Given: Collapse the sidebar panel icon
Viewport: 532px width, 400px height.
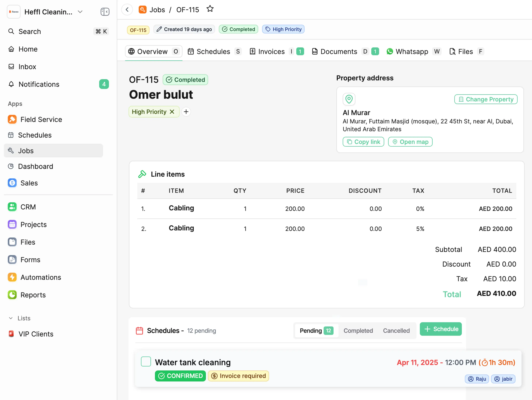Looking at the screenshot, I should tap(105, 12).
